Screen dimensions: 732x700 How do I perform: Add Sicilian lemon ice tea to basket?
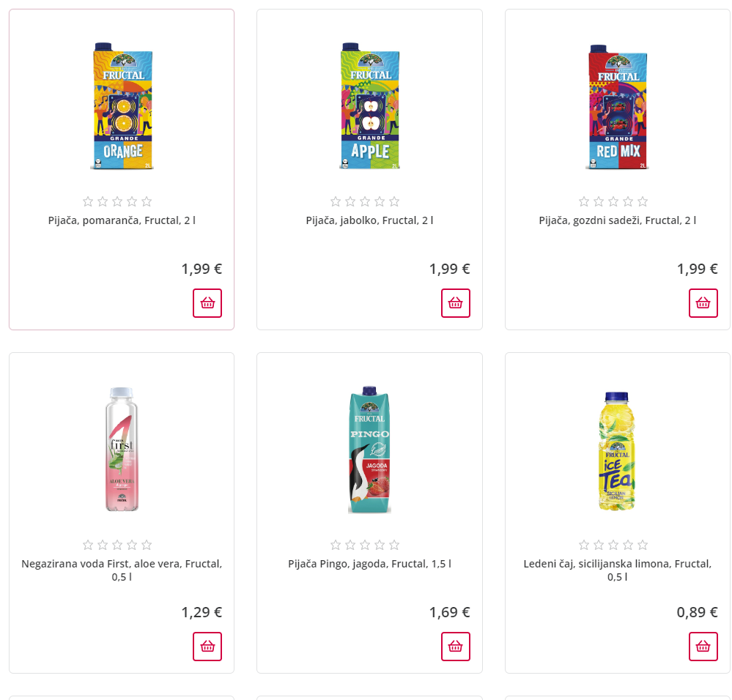tap(703, 647)
